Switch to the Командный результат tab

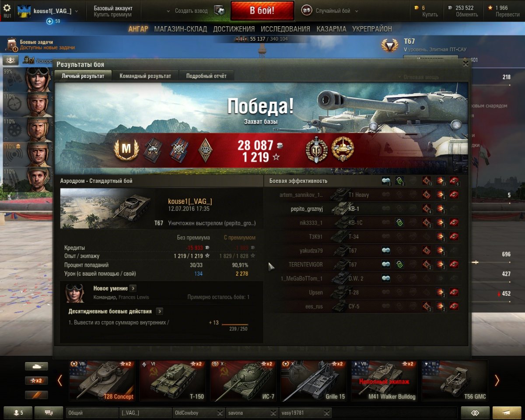tap(145, 76)
